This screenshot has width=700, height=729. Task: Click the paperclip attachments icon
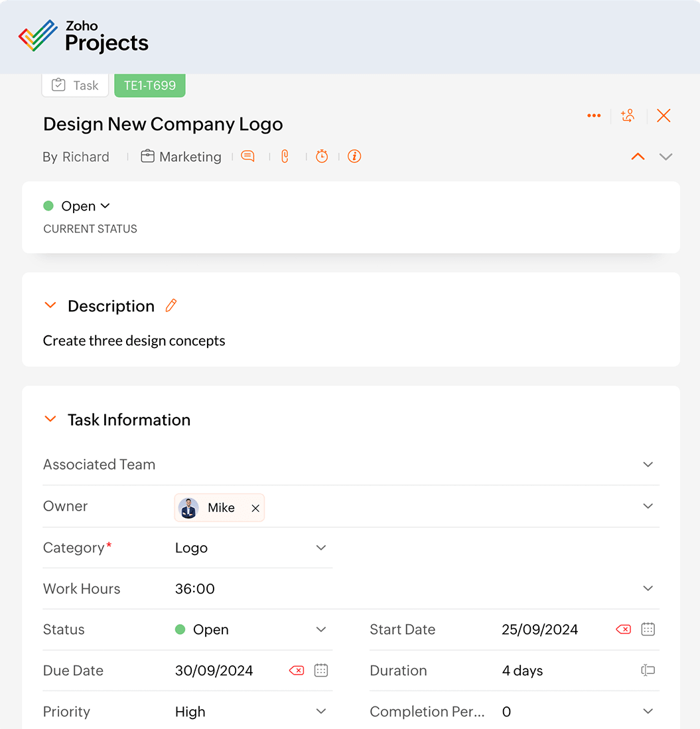pos(285,157)
